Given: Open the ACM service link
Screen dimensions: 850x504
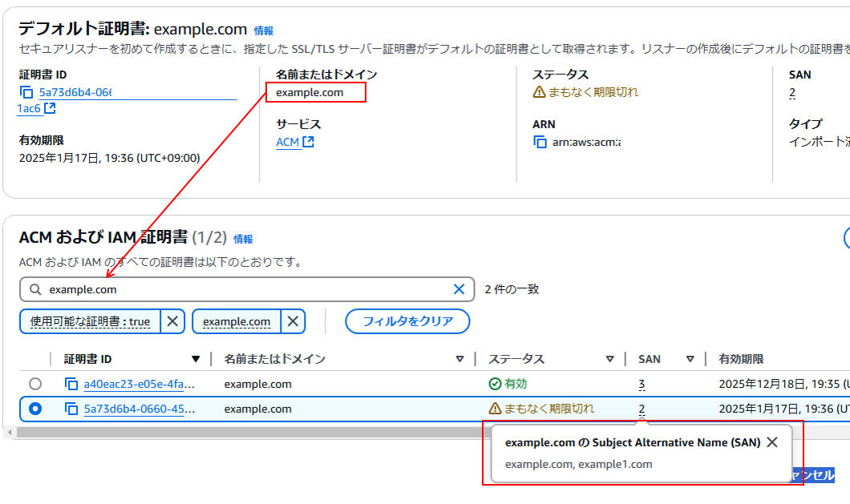Looking at the screenshot, I should point(287,142).
